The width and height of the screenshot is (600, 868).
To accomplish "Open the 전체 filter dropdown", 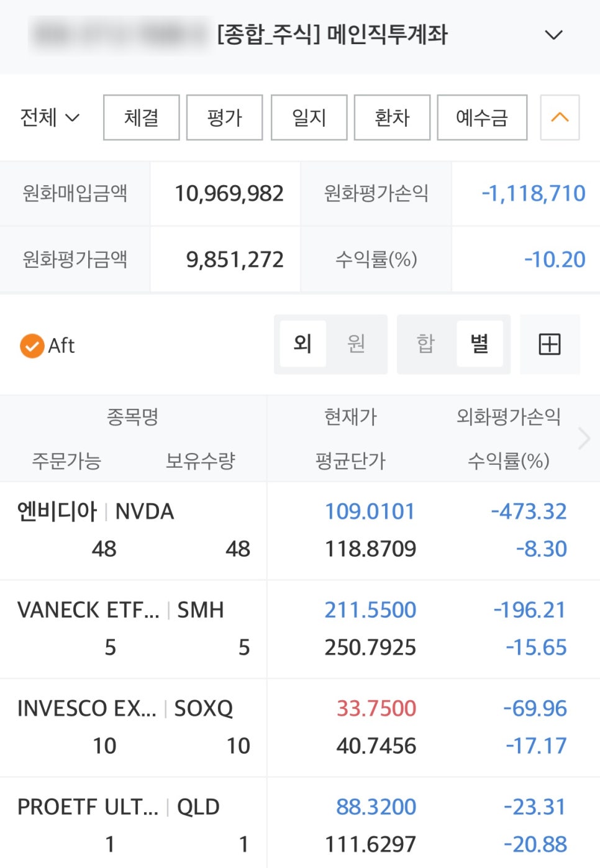I will 50,117.
